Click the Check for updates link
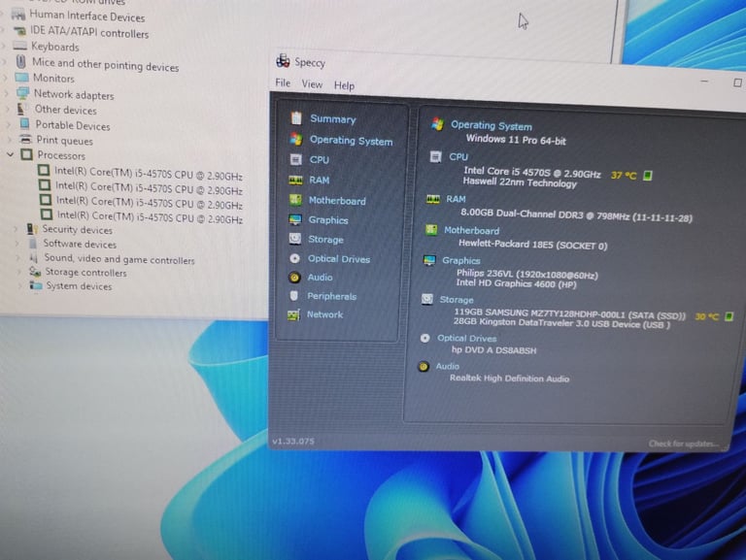 pyautogui.click(x=684, y=444)
